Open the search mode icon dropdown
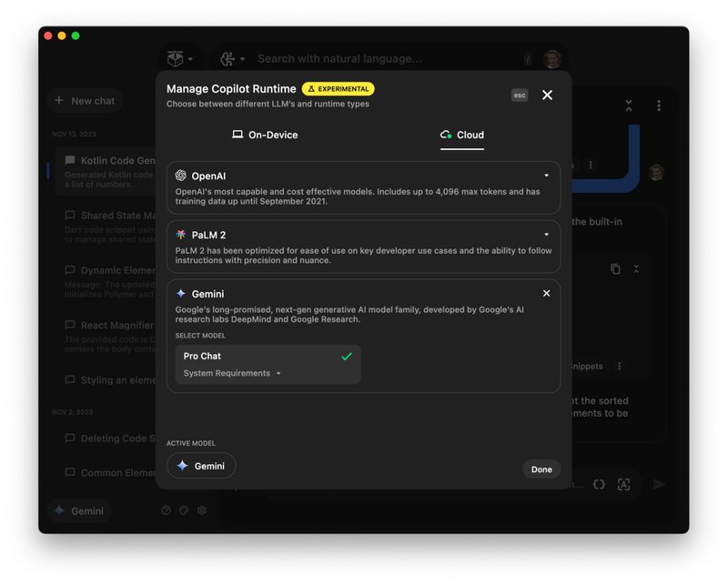Screen dimensions: 728x585 pyautogui.click(x=232, y=59)
